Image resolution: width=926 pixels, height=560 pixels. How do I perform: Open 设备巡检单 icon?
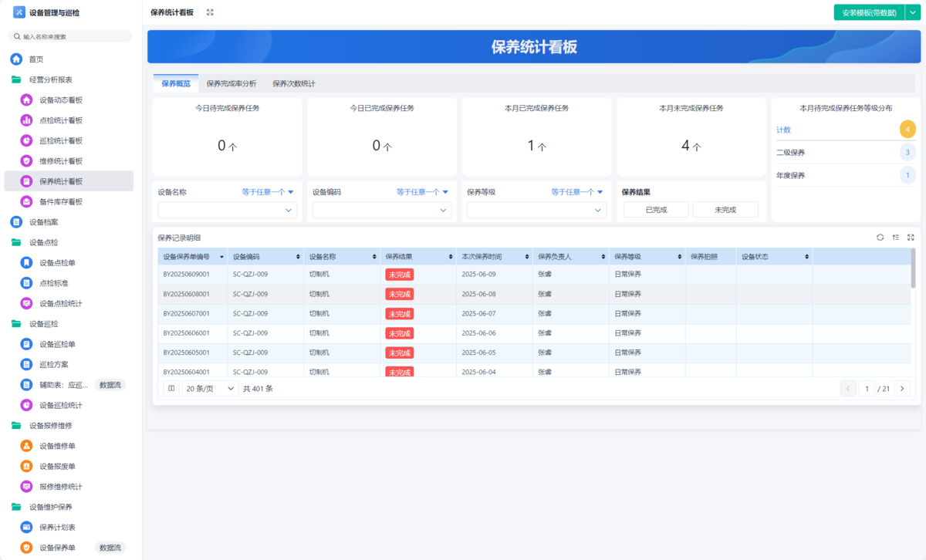tap(26, 344)
